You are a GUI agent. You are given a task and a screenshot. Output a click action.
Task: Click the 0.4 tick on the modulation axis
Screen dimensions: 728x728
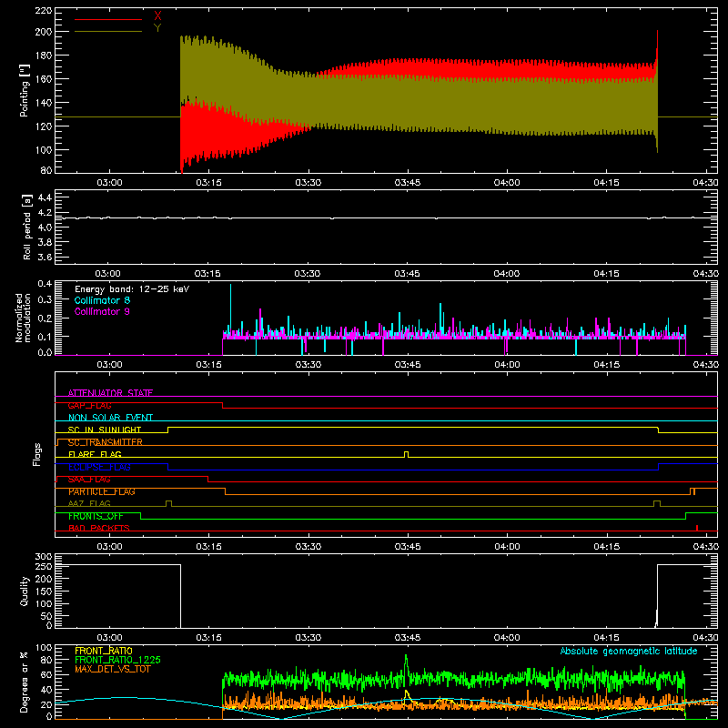point(45,284)
